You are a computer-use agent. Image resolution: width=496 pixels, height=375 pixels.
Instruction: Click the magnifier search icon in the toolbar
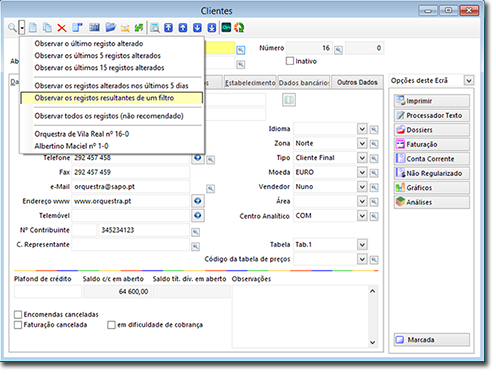click(x=12, y=28)
